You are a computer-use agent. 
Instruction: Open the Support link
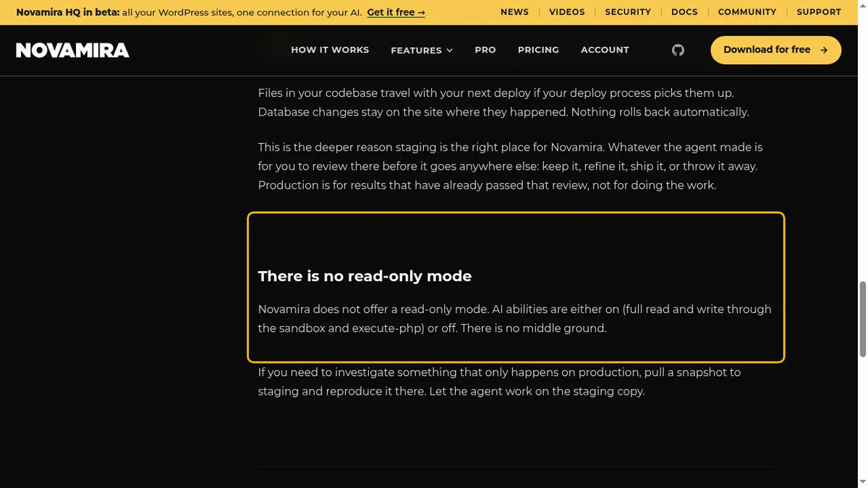coord(819,12)
